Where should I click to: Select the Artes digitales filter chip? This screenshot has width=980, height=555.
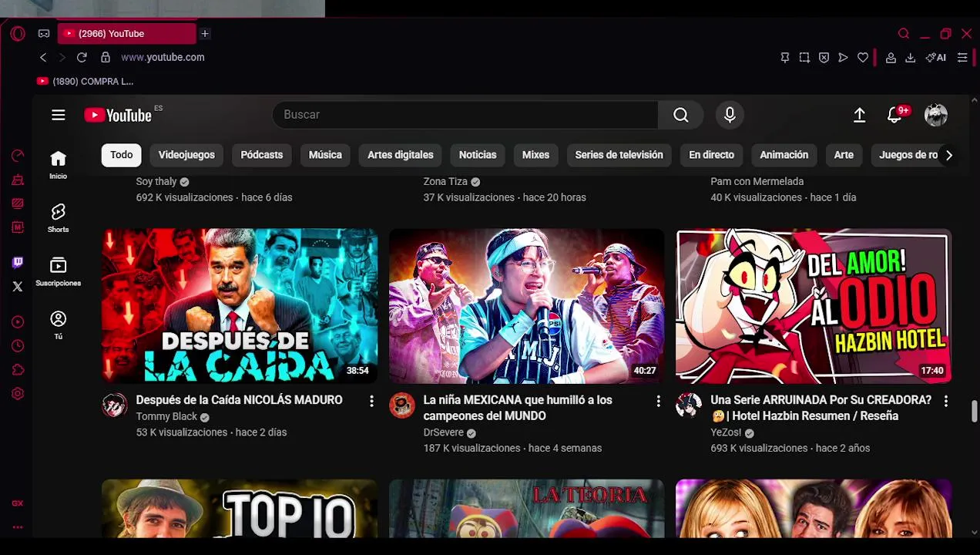pyautogui.click(x=401, y=155)
